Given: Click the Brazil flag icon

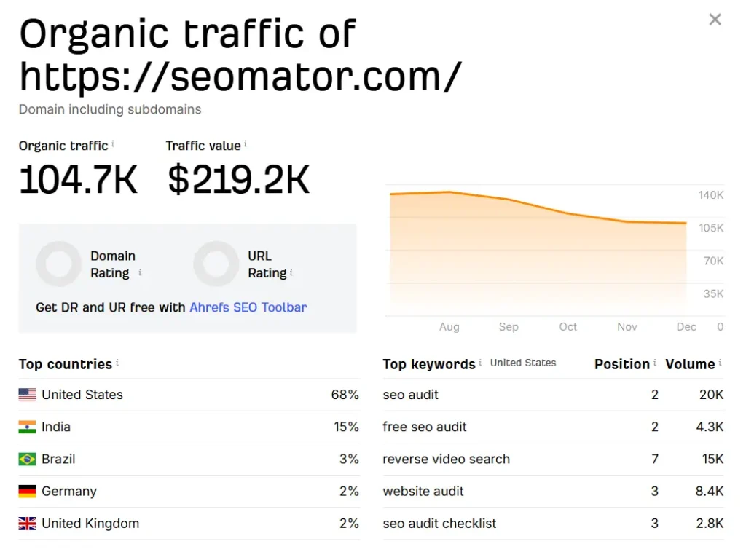Looking at the screenshot, I should [27, 459].
